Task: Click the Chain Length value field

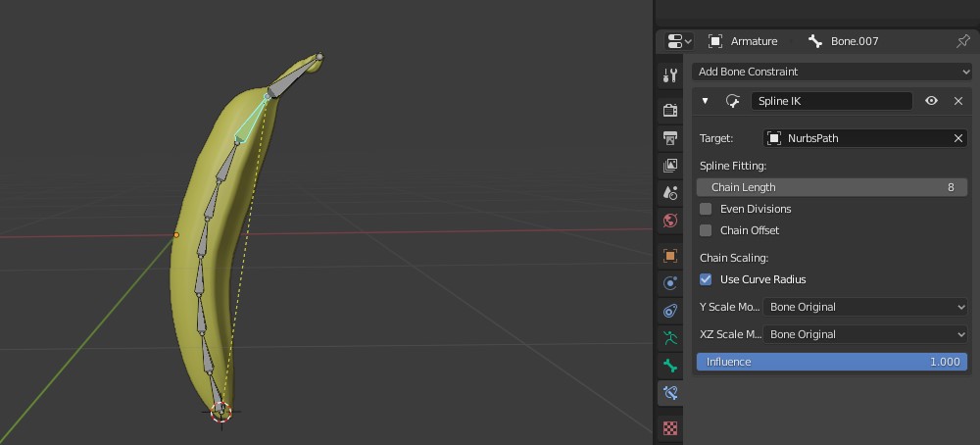Action: [832, 187]
